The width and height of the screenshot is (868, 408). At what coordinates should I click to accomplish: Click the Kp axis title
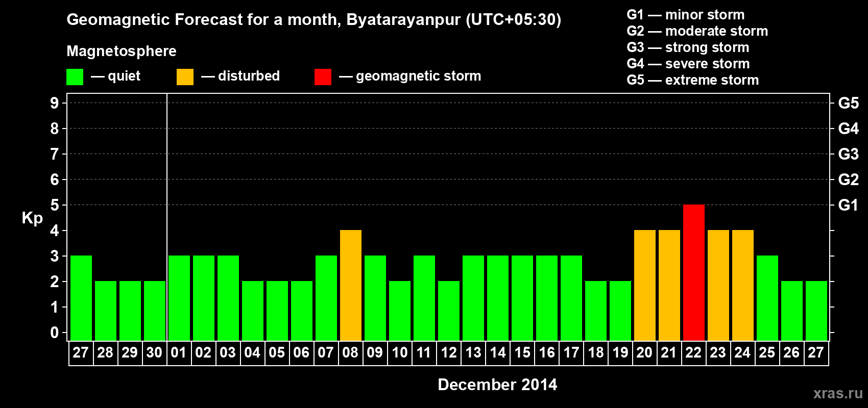32,218
